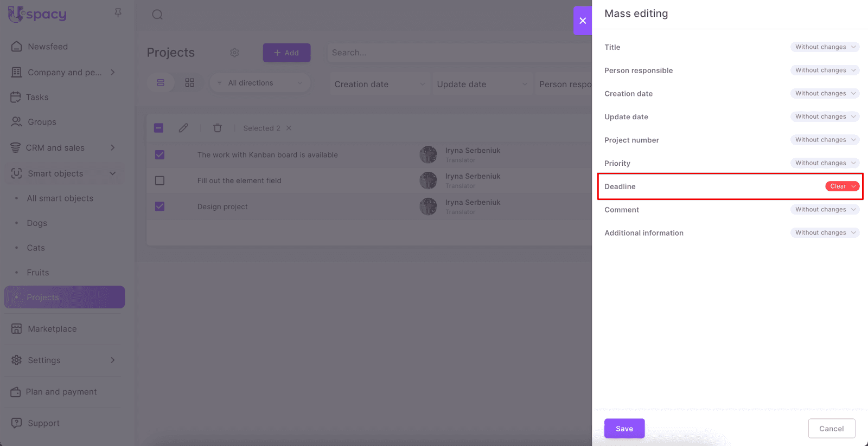Uncheck 'The work with Kanban board' row

(159, 154)
